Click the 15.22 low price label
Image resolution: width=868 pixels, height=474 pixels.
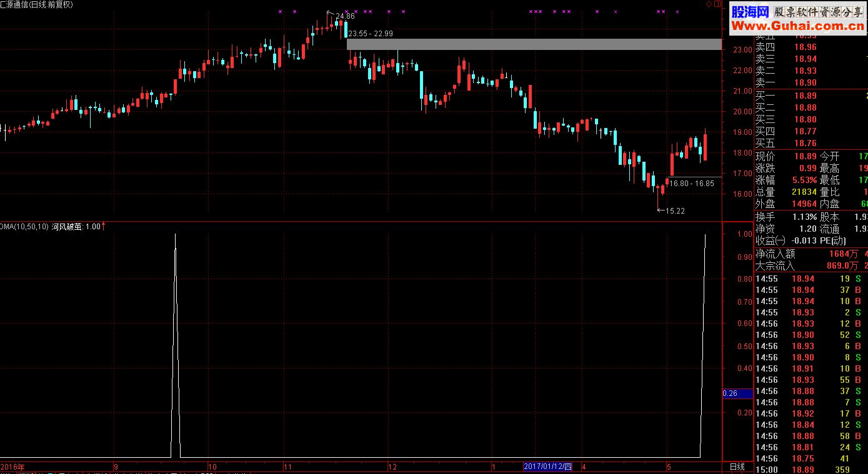point(675,211)
